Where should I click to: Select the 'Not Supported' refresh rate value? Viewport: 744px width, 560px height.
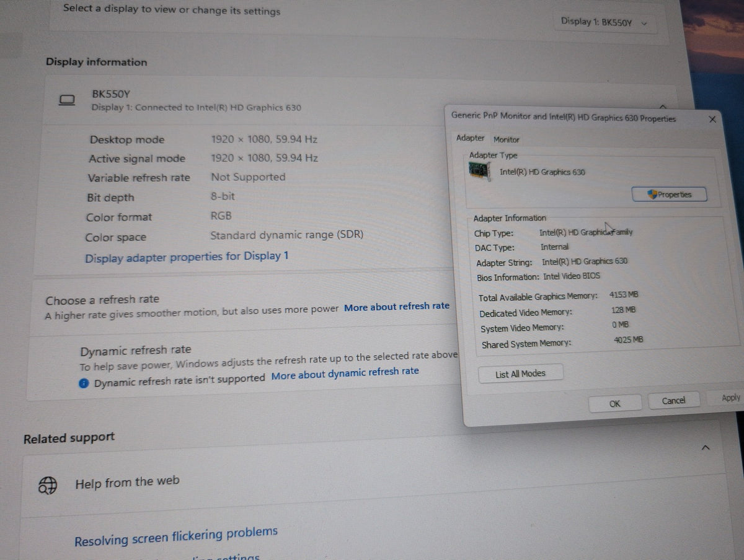pyautogui.click(x=248, y=177)
